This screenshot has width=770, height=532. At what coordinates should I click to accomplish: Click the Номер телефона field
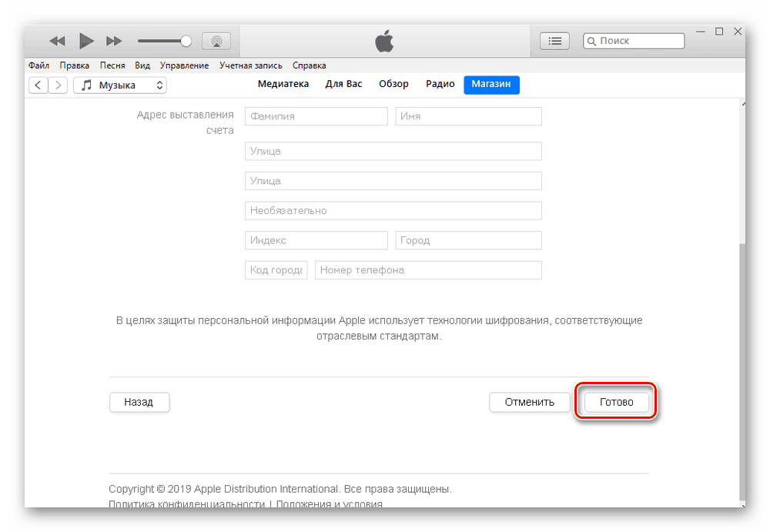[x=428, y=270]
